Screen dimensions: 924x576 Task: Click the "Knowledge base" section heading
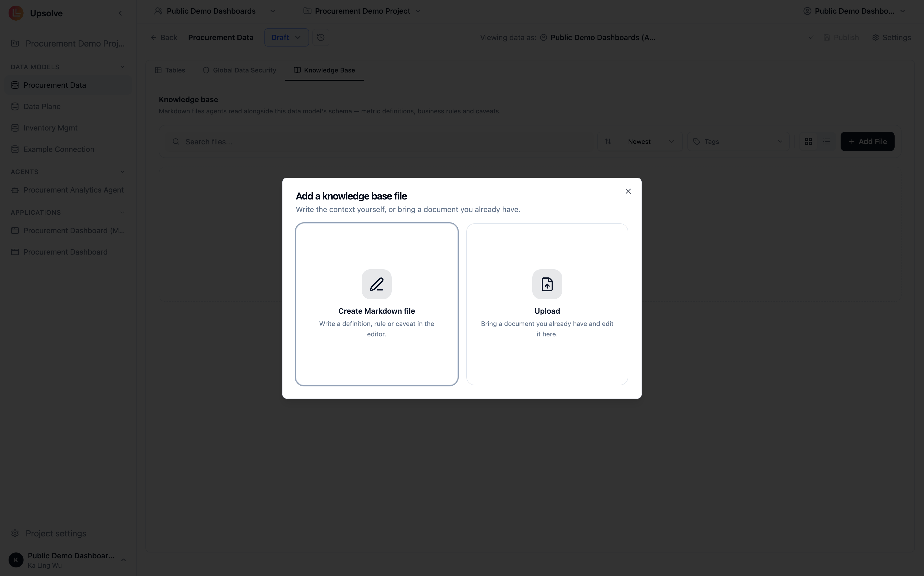188,99
